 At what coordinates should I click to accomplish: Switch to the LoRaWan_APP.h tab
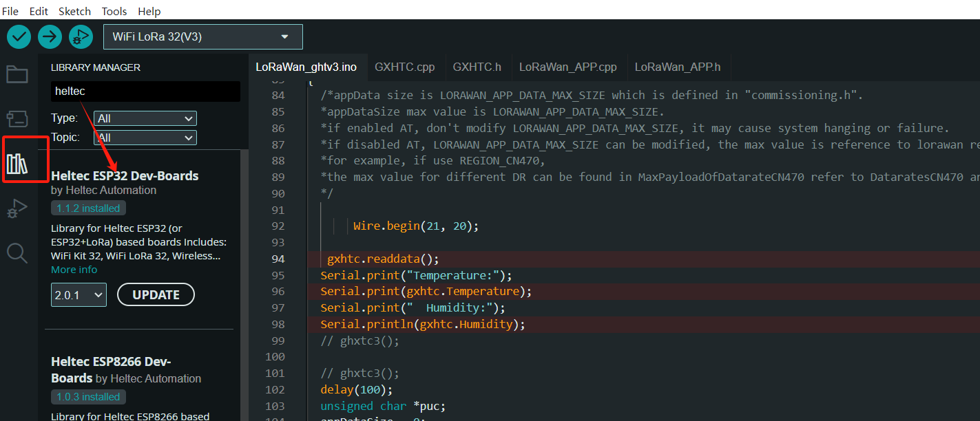(677, 67)
